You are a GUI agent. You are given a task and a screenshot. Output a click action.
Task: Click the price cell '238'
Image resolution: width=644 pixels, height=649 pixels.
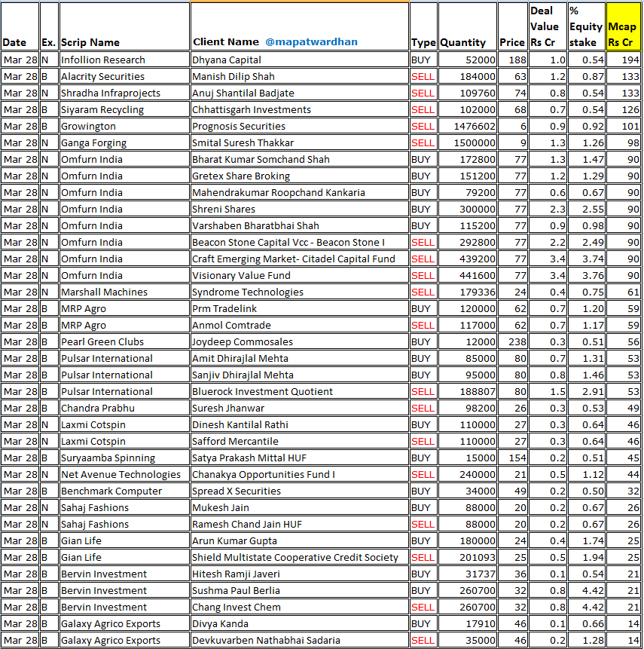tap(512, 341)
